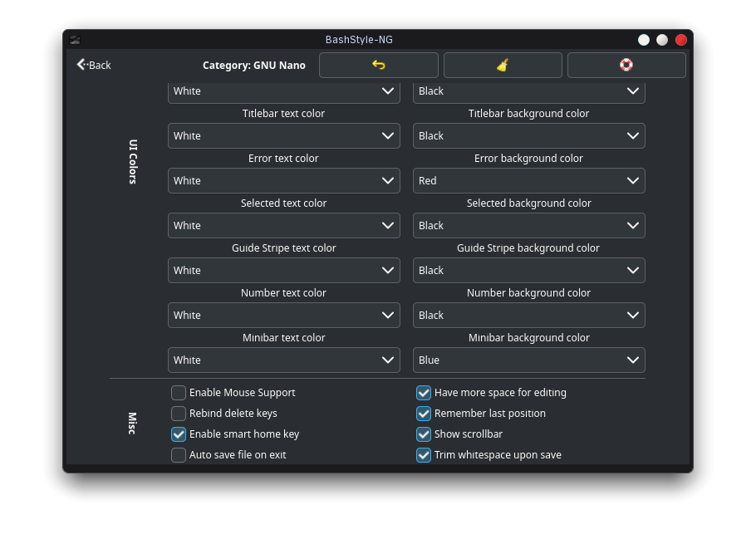Click the yellow undo arrow icon button
Screen dimensions: 756x544
pyautogui.click(x=379, y=65)
